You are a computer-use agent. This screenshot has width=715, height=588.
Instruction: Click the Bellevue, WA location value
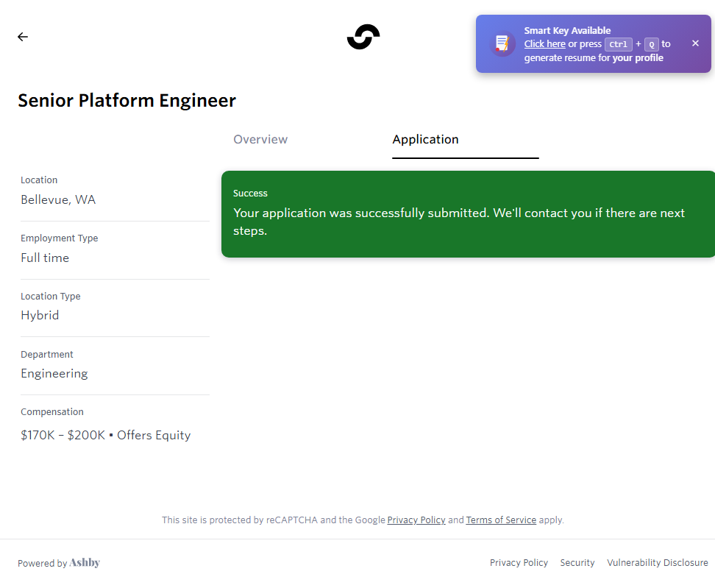[x=58, y=200]
